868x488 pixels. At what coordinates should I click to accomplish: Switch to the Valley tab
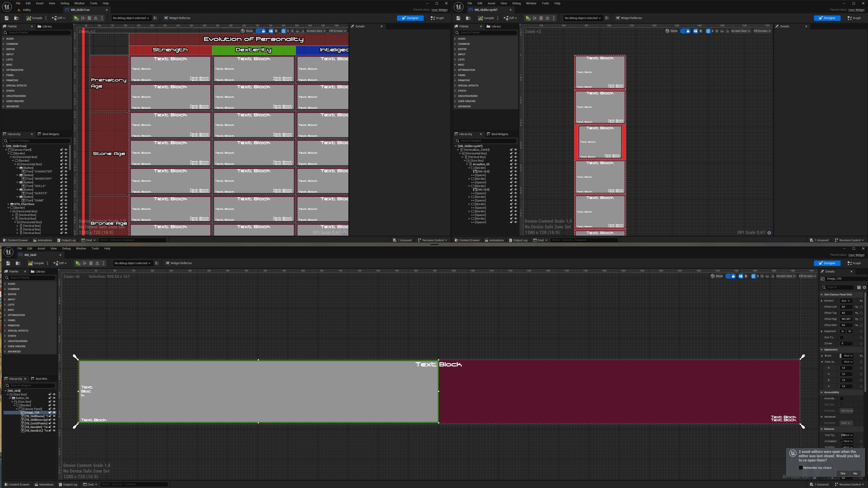pyautogui.click(x=27, y=10)
